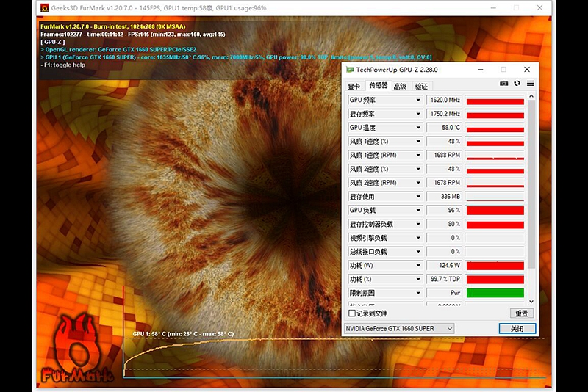Expand the 显存频率 sensor dropdown
The width and height of the screenshot is (588, 392).
(418, 114)
